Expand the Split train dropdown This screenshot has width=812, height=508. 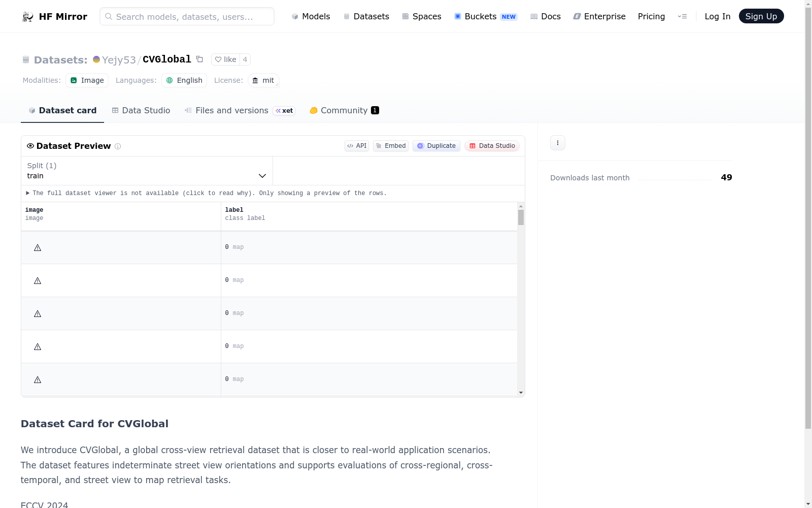tap(147, 171)
